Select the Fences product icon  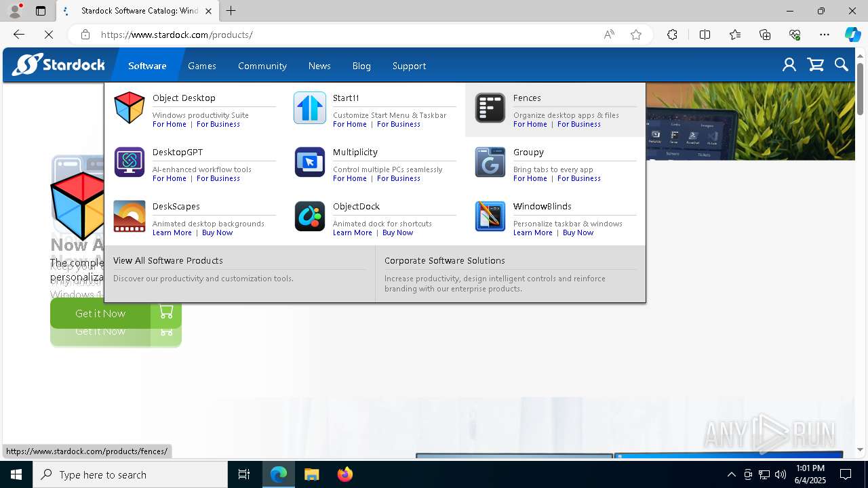point(490,108)
